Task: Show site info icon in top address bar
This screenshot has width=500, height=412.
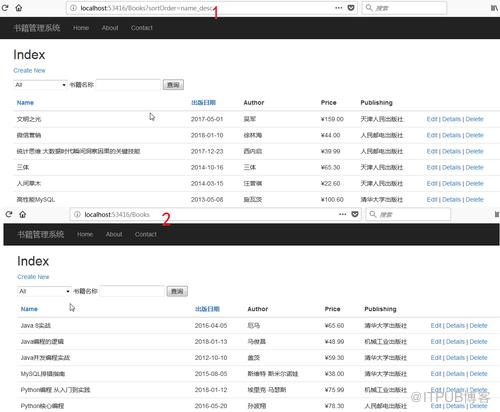Action: [73, 8]
